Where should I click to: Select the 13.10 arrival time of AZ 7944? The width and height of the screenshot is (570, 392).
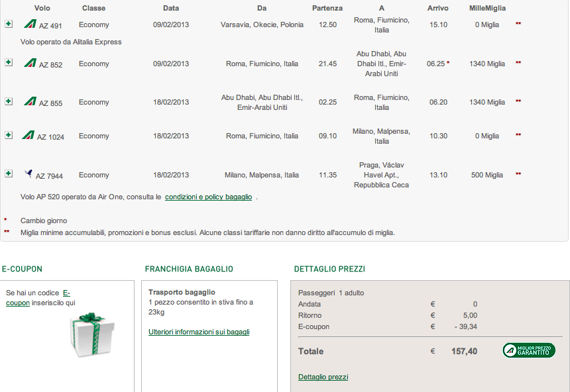coord(438,175)
